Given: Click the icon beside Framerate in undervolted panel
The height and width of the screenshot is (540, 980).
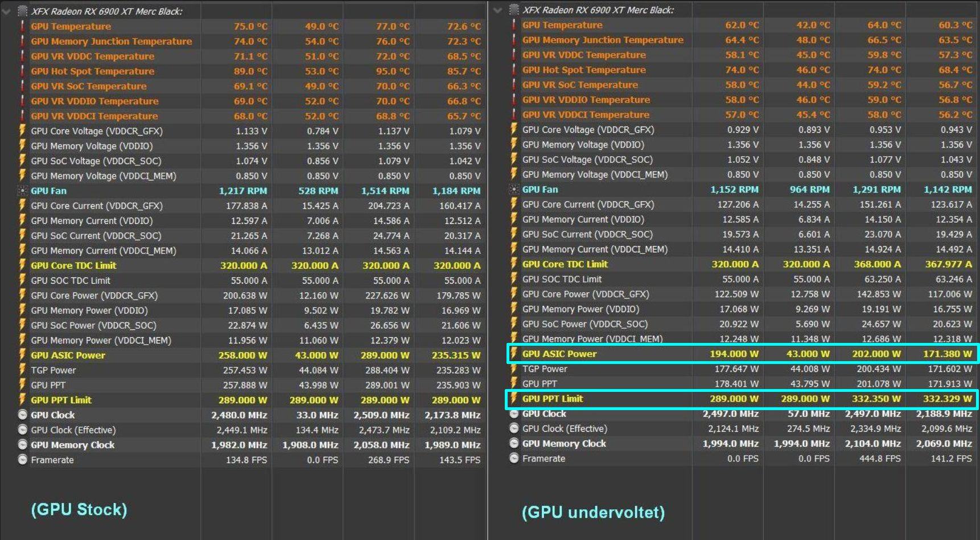Looking at the screenshot, I should (x=514, y=459).
